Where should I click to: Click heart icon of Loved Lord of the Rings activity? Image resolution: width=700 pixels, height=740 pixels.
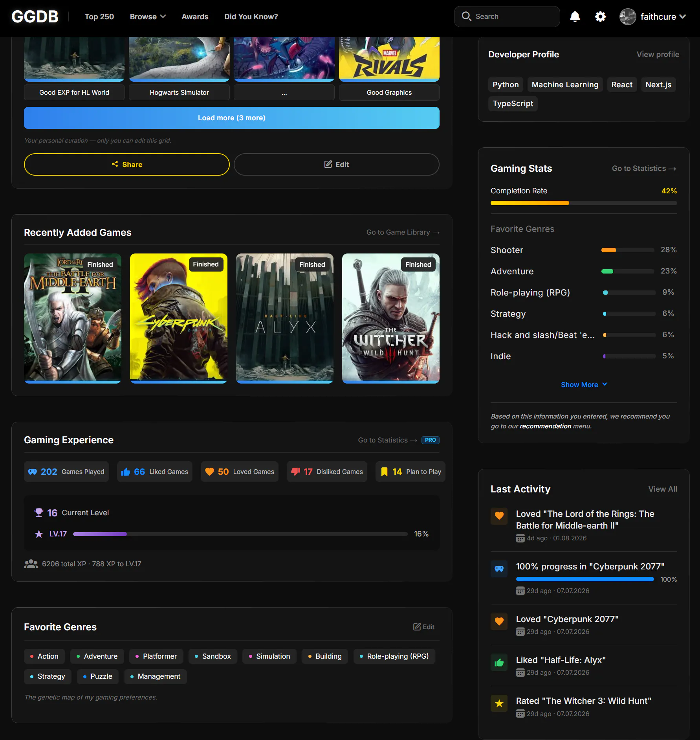[499, 516]
